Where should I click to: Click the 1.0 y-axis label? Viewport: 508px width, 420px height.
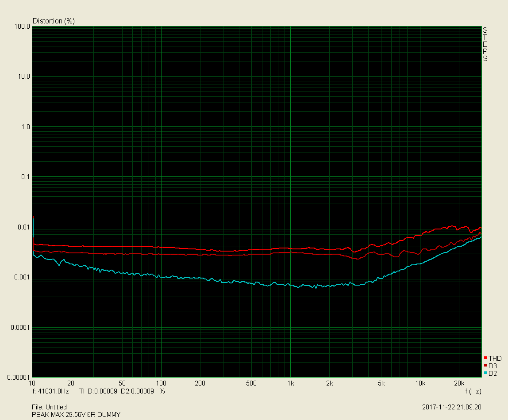(x=26, y=127)
